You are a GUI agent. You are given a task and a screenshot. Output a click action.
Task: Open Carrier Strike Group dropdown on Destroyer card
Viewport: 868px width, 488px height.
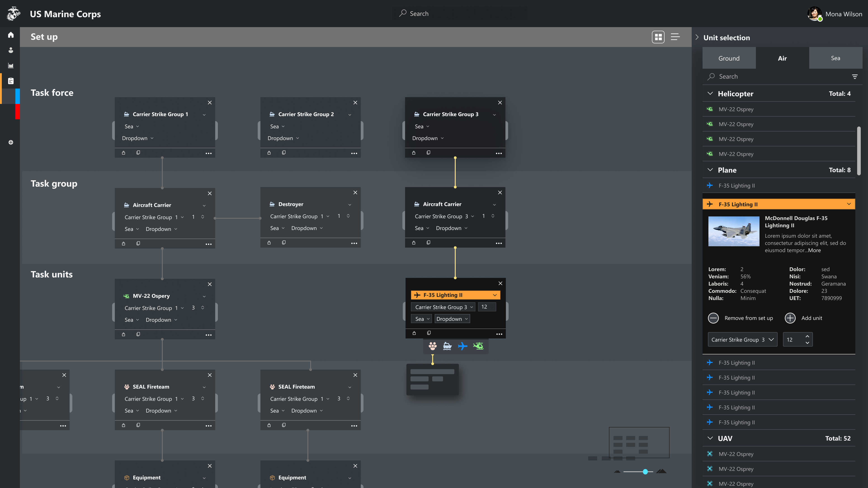pyautogui.click(x=300, y=216)
